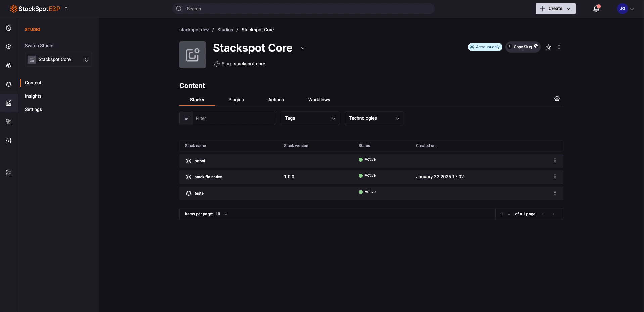Open the Technologies dropdown
The image size is (644, 312).
pos(373,118)
